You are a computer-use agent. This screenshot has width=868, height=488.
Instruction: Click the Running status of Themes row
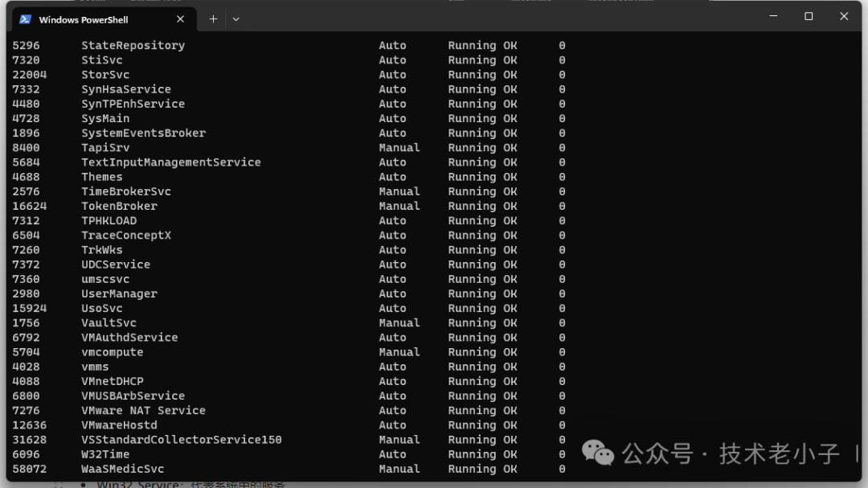[472, 177]
